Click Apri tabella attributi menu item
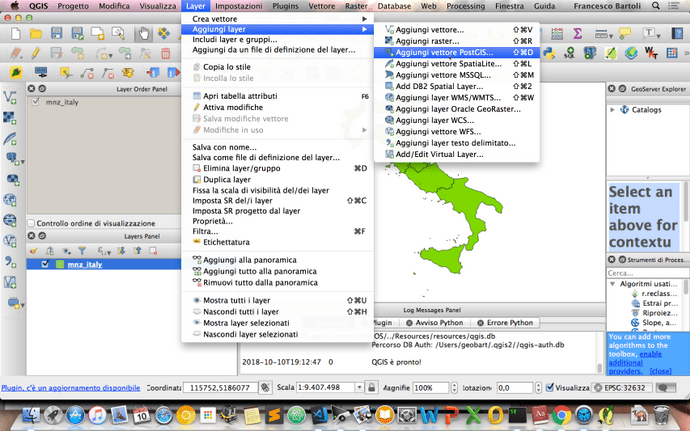The width and height of the screenshot is (690, 431). click(x=277, y=96)
